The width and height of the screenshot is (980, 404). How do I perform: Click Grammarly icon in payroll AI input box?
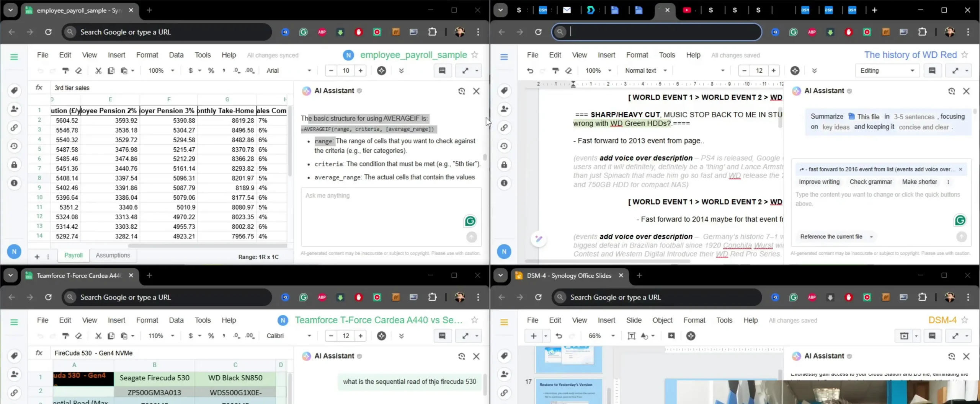[x=470, y=221]
